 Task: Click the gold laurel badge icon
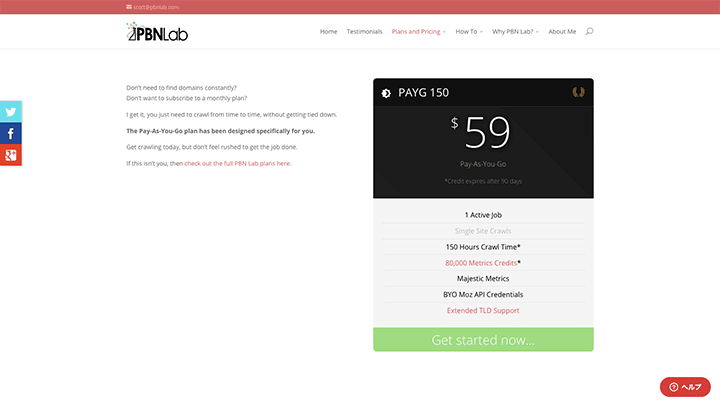click(578, 92)
